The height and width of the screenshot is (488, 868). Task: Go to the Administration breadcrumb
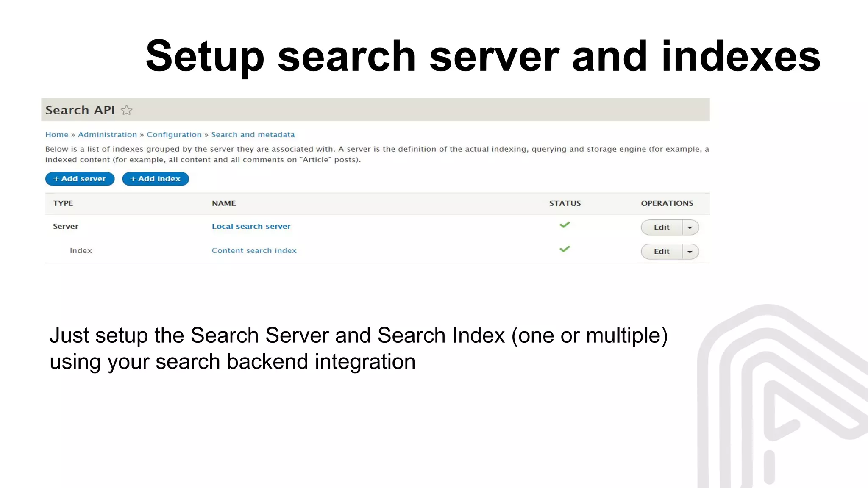[x=107, y=134]
